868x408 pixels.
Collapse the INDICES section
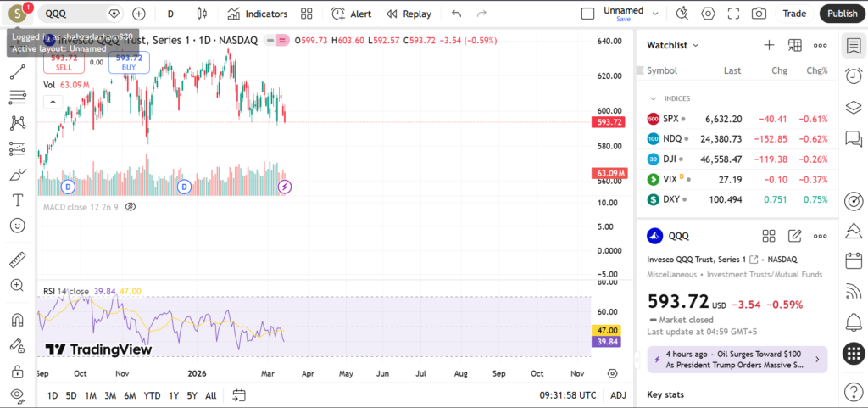tap(654, 98)
